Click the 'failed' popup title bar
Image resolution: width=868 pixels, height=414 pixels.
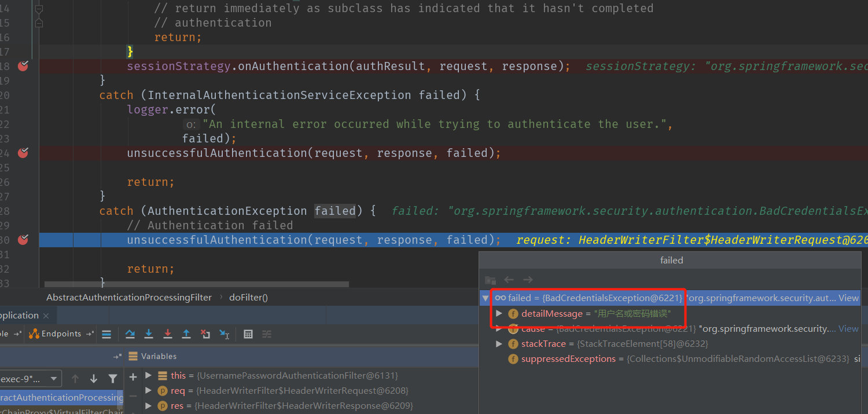pyautogui.click(x=671, y=261)
